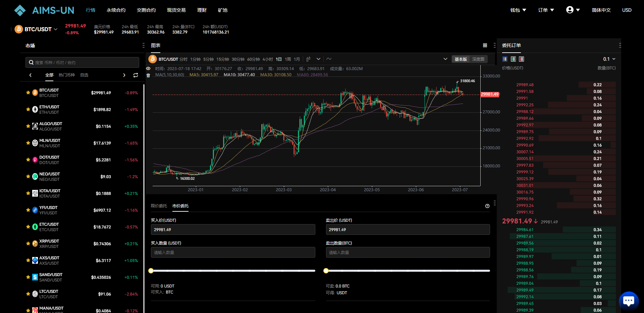This screenshot has width=644, height=313.
Task: Switch chart to 深度图 depth view
Action: pos(478,59)
